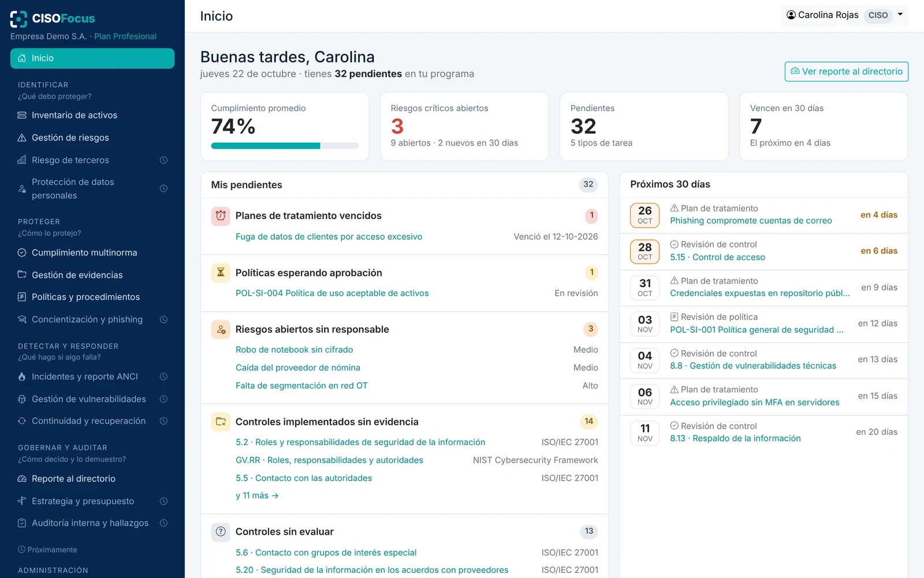Screen dimensions: 924x578
Task: Click the Cumplimiento promedio progress bar
Action: tap(285, 146)
